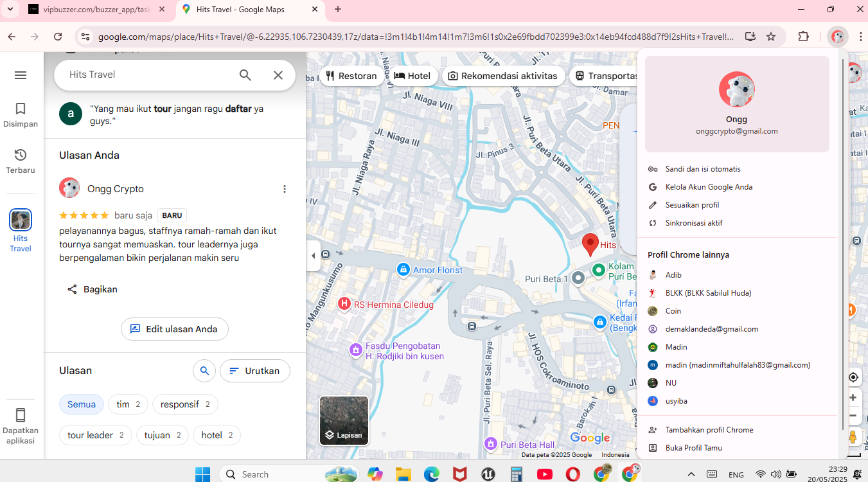Bookmark this page star icon

click(x=771, y=37)
